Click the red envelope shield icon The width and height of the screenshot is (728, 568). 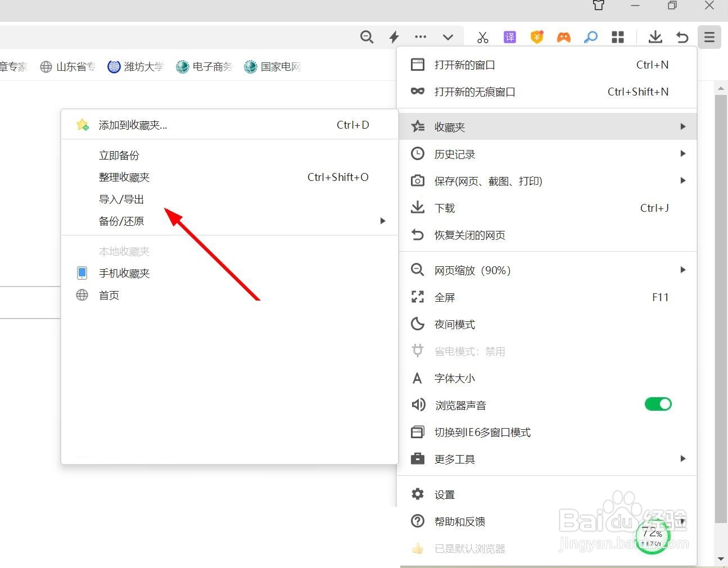[537, 37]
